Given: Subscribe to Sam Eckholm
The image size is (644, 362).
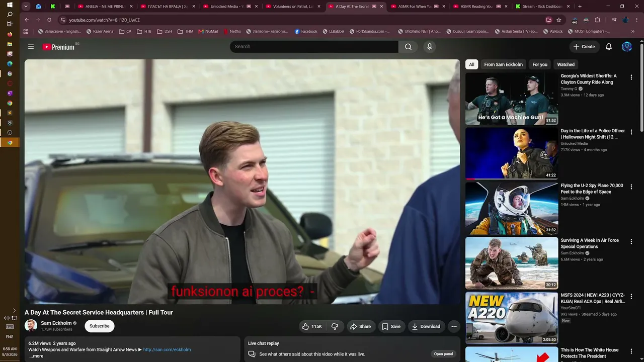Looking at the screenshot, I should tap(100, 326).
